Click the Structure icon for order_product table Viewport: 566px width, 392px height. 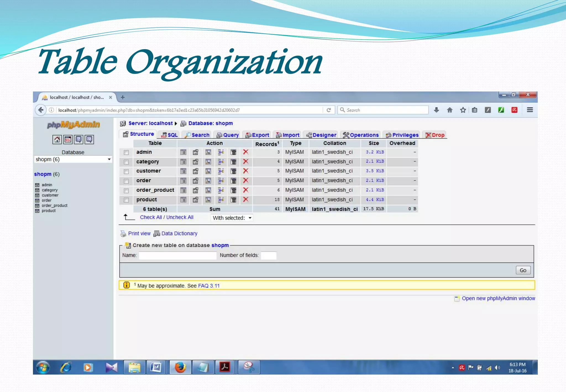pyautogui.click(x=195, y=190)
